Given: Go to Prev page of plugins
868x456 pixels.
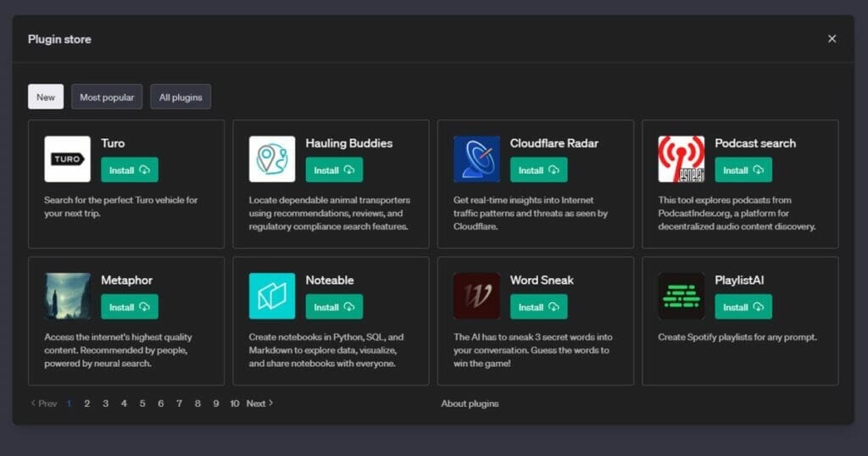Looking at the screenshot, I should (44, 403).
